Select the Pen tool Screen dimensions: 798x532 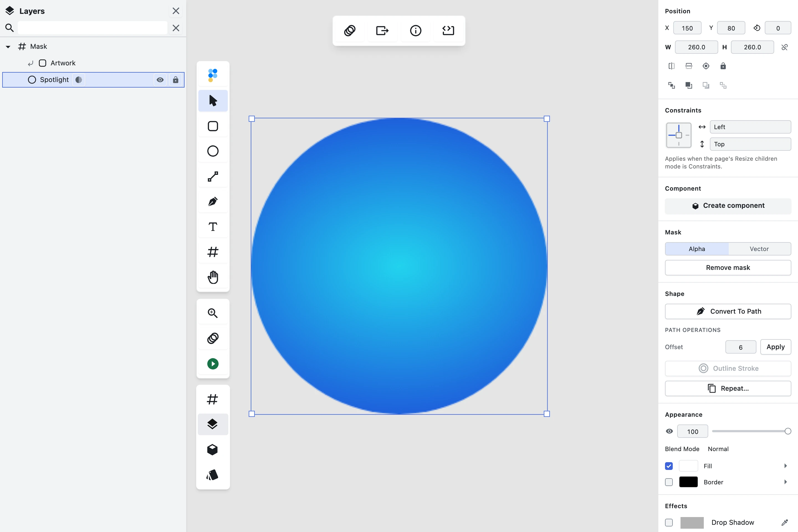pyautogui.click(x=213, y=201)
